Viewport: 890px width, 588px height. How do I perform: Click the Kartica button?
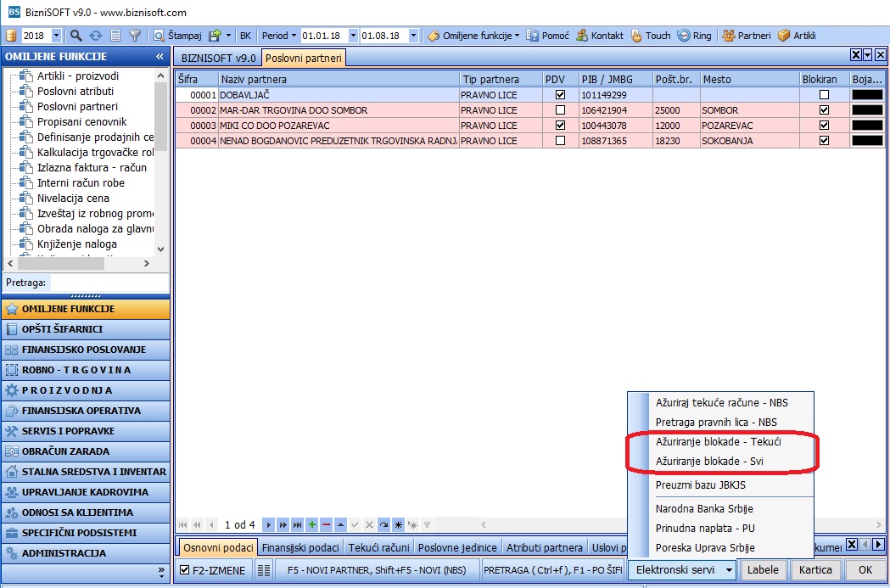click(x=815, y=570)
